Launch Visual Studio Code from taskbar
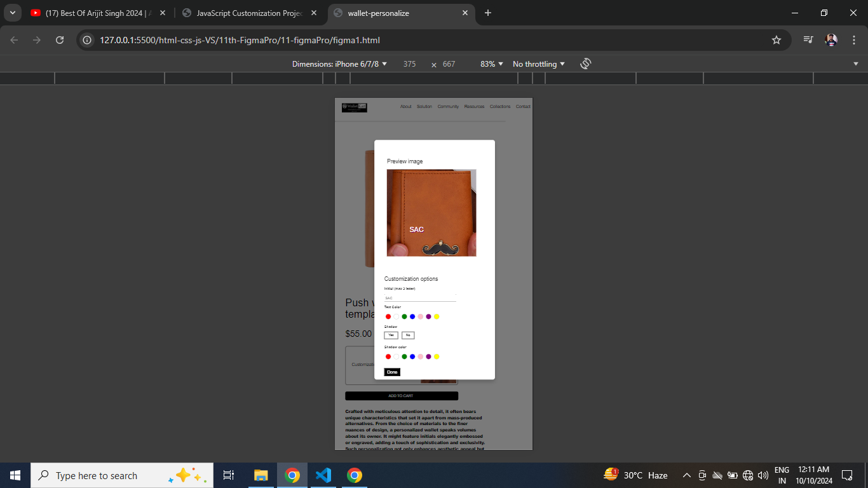The image size is (868, 488). click(323, 475)
